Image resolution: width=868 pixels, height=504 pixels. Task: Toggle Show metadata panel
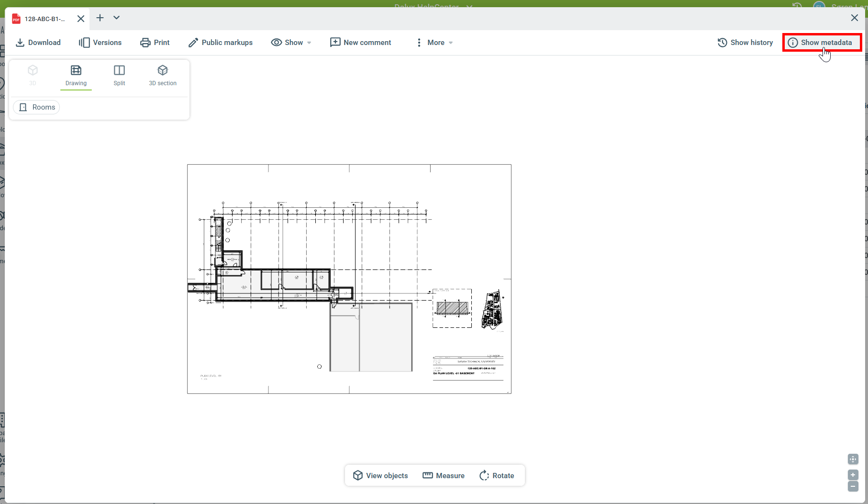pos(821,43)
